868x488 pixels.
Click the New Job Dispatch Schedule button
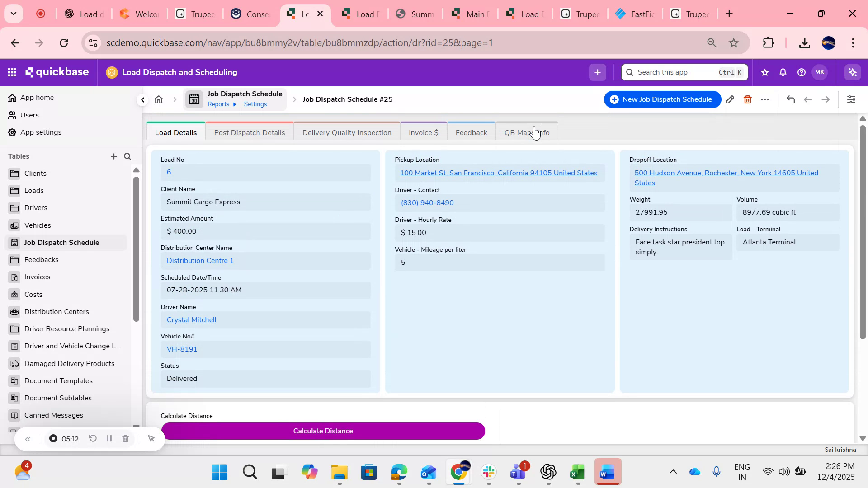[x=662, y=99]
